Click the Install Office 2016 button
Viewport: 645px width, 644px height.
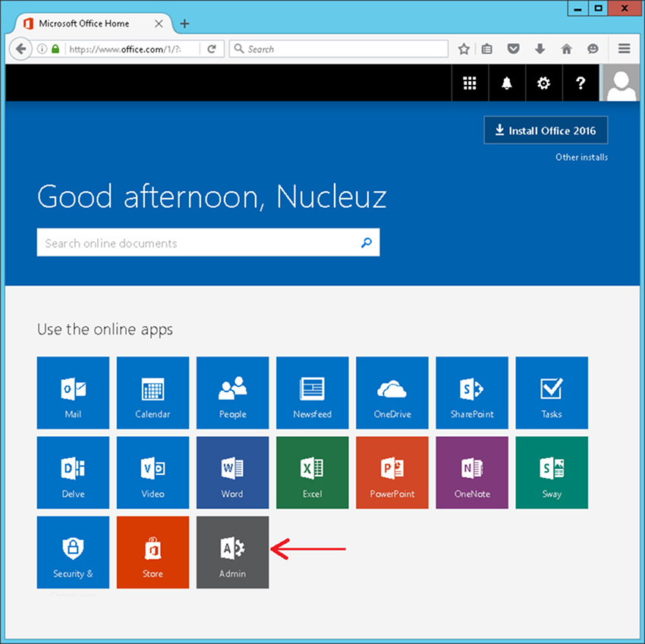546,130
